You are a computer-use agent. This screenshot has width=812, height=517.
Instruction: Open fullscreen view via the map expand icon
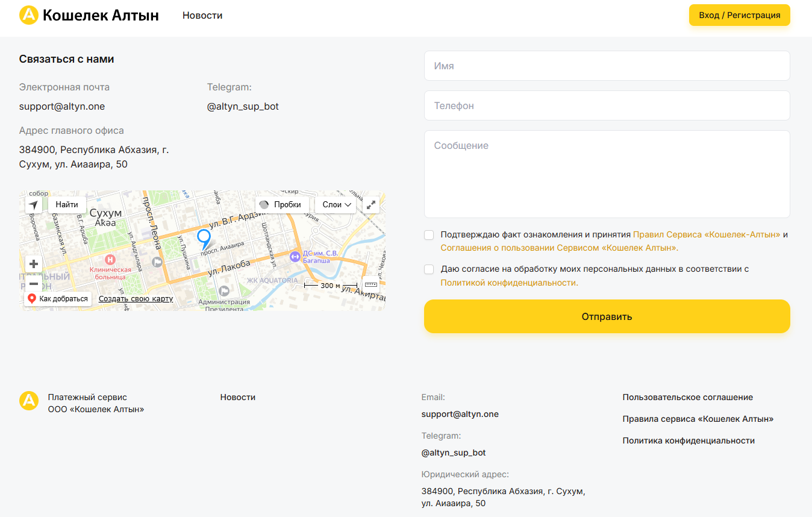click(371, 204)
